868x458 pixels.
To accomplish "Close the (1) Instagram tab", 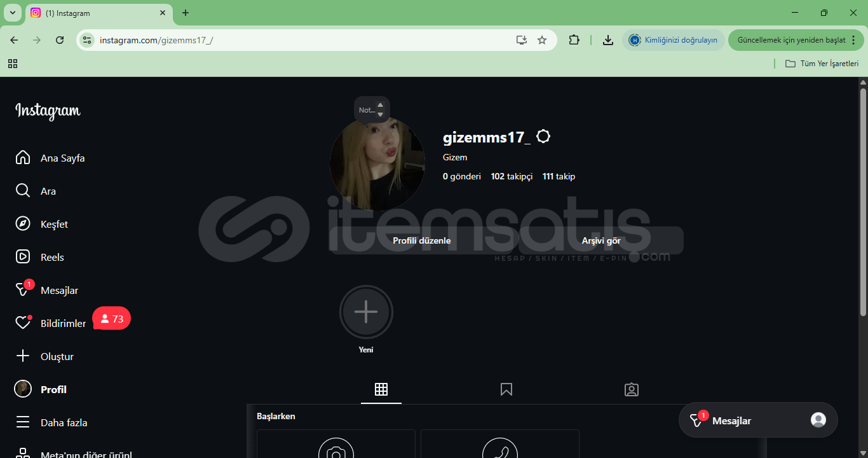I will [x=163, y=13].
